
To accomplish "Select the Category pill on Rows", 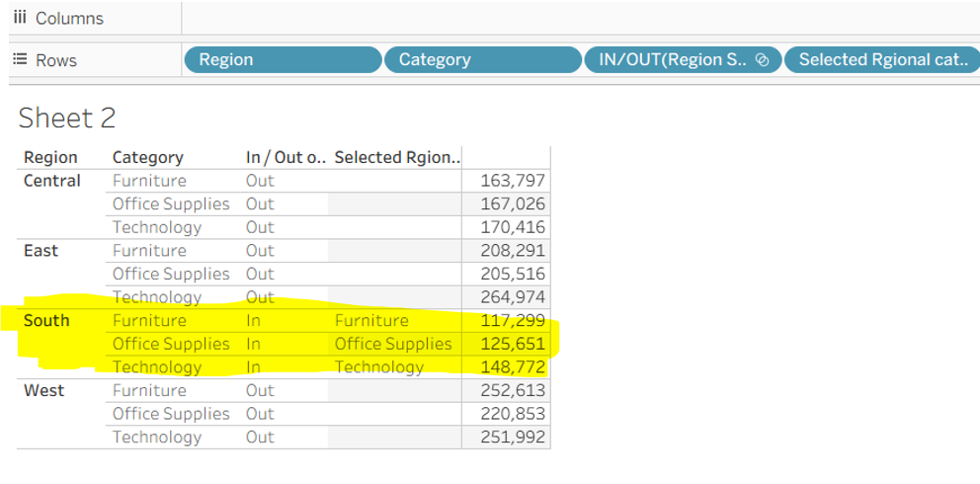I will 482,60.
